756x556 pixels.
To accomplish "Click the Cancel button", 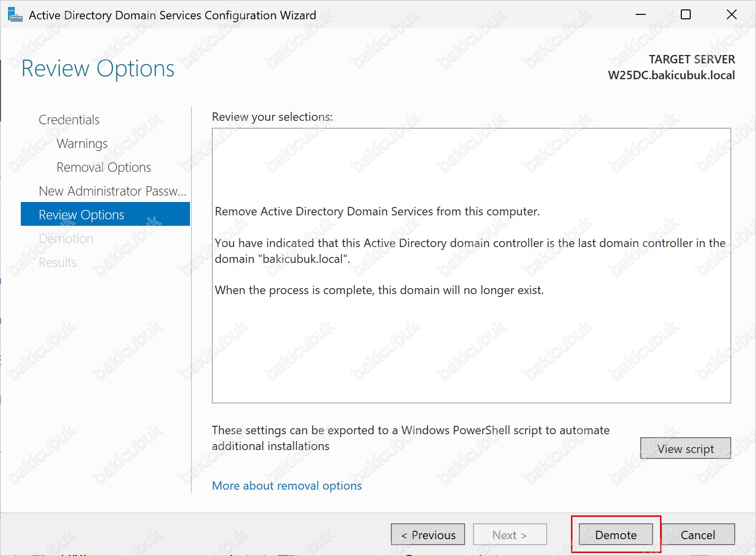I will 698,535.
